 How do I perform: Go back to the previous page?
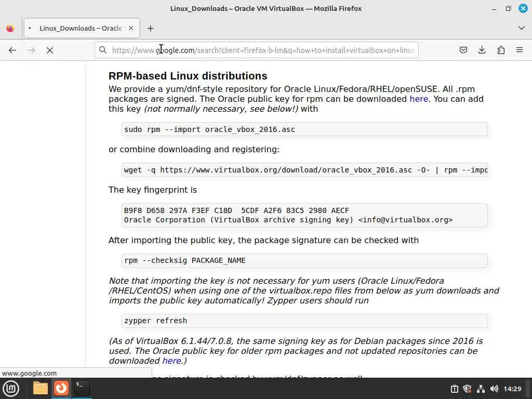12,50
